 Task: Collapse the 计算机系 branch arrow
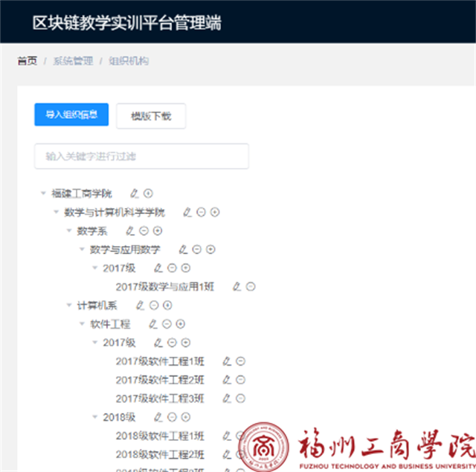[x=69, y=305]
